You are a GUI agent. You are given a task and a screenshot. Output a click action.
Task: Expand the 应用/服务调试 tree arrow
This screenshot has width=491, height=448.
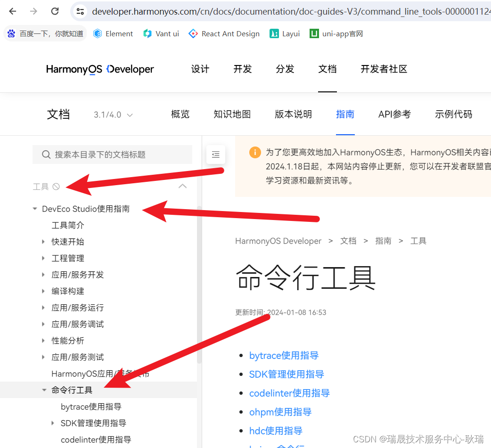[43, 324]
